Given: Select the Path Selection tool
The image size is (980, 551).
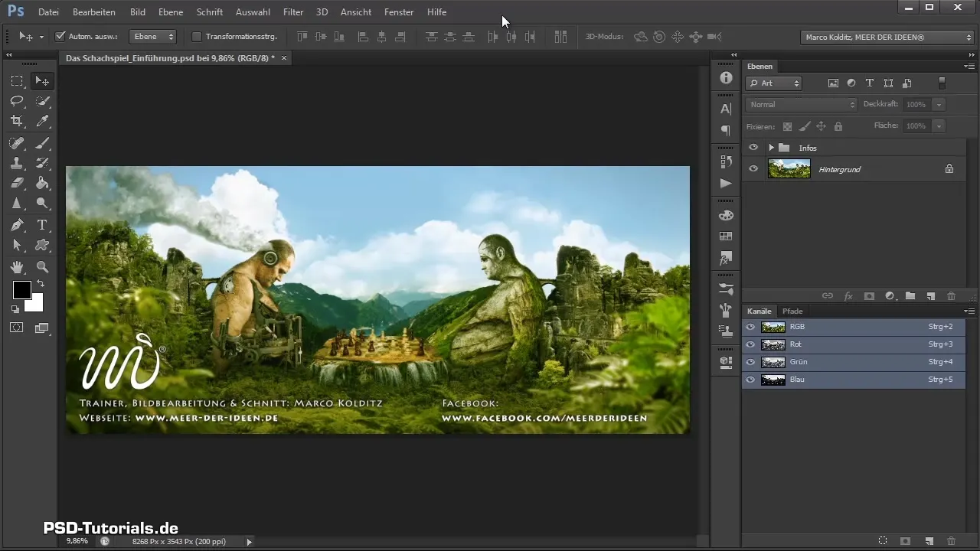Looking at the screenshot, I should (17, 245).
